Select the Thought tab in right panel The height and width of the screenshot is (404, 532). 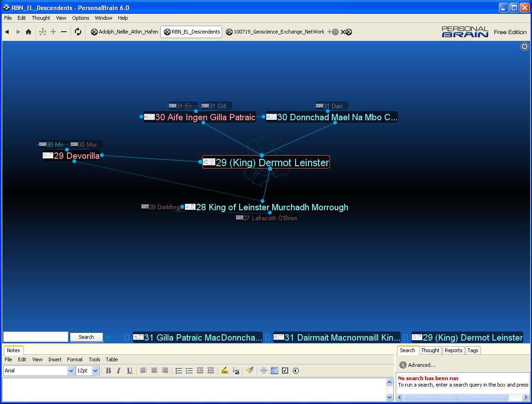tap(430, 350)
